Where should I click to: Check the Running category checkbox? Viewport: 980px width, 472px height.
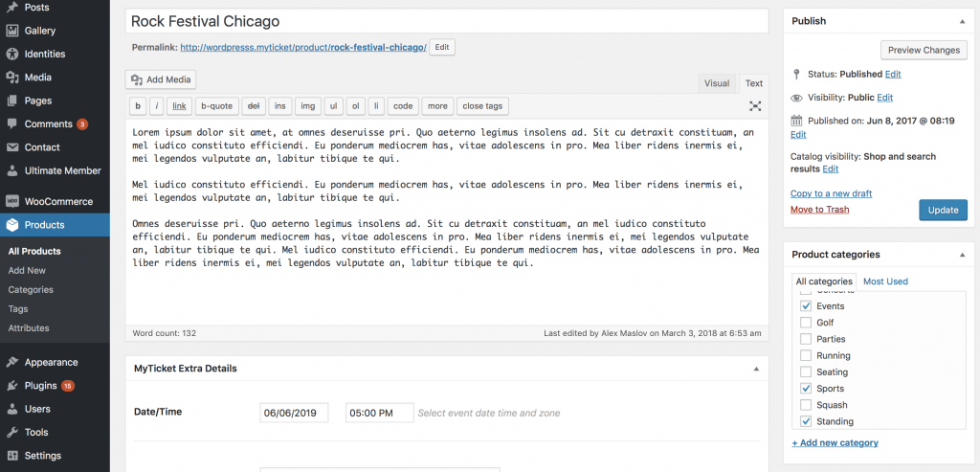(x=806, y=356)
